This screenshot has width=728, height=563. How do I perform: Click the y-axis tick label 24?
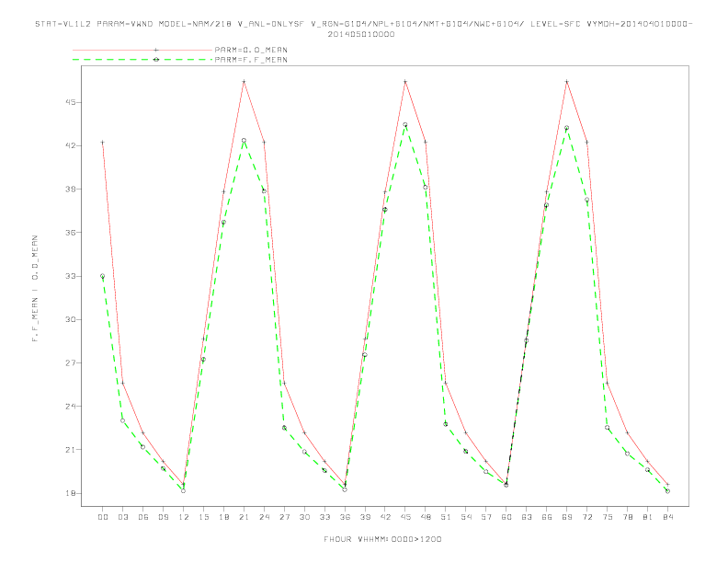[71, 406]
